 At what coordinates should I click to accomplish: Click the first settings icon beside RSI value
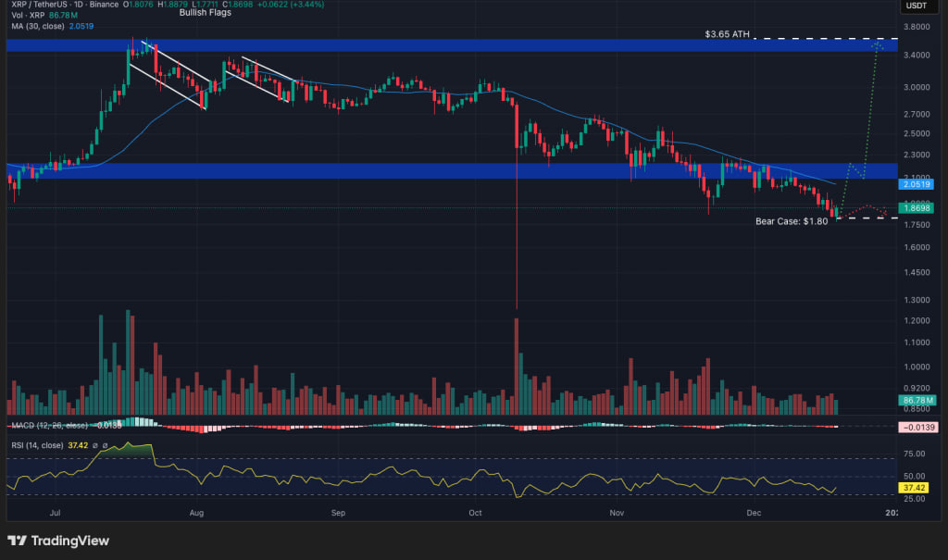[96, 444]
